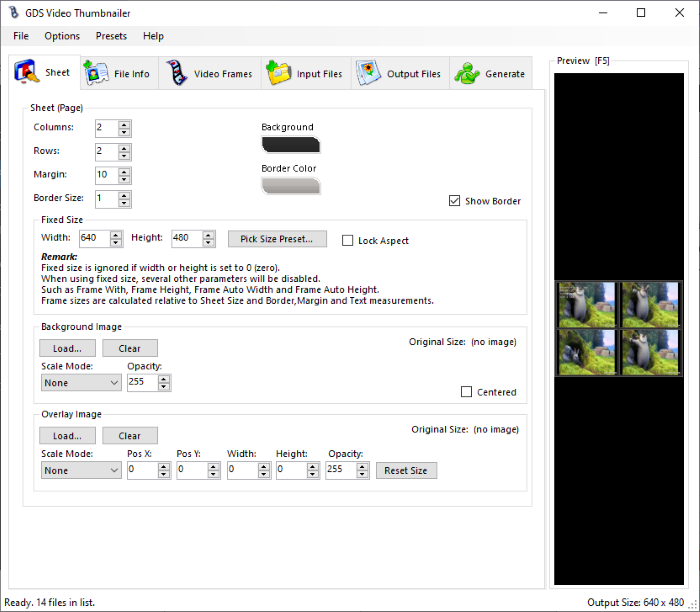Click Pick Size Preset button
The height and width of the screenshot is (612, 700).
click(x=277, y=239)
